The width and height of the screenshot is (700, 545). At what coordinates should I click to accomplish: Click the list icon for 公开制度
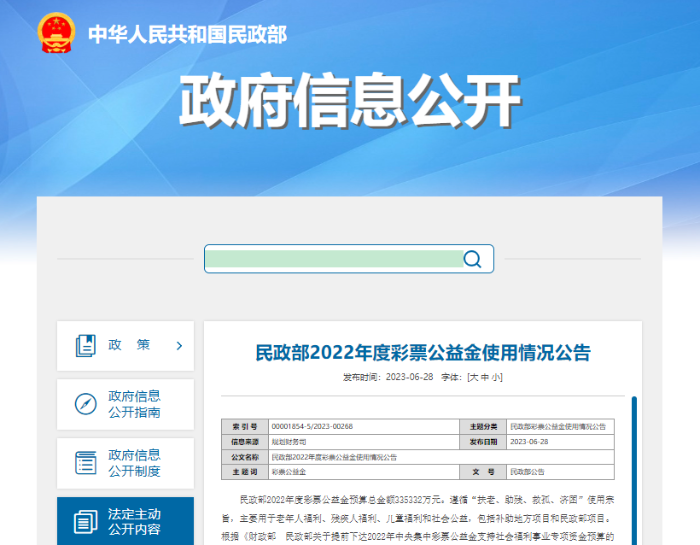tap(85, 463)
